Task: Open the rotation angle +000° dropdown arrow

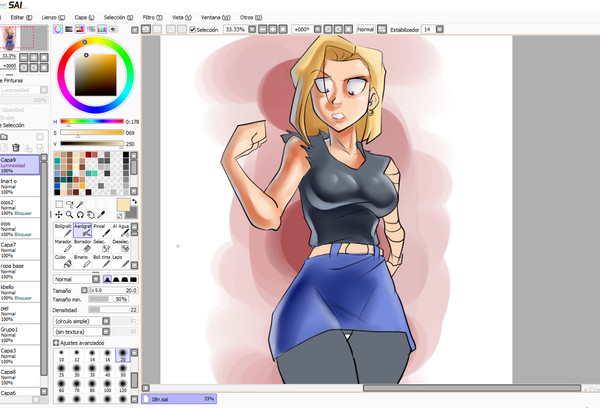Action: click(318, 29)
